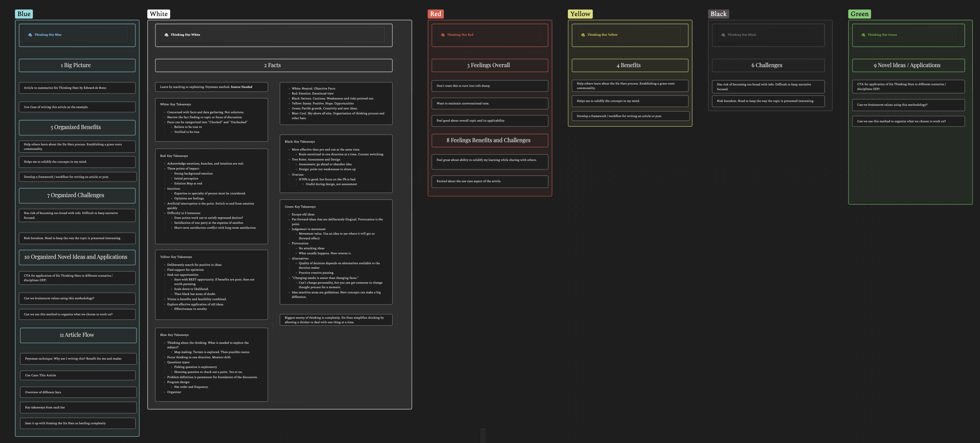
Task: Click 'Feel great about ability to solidify' card
Action: click(490, 162)
